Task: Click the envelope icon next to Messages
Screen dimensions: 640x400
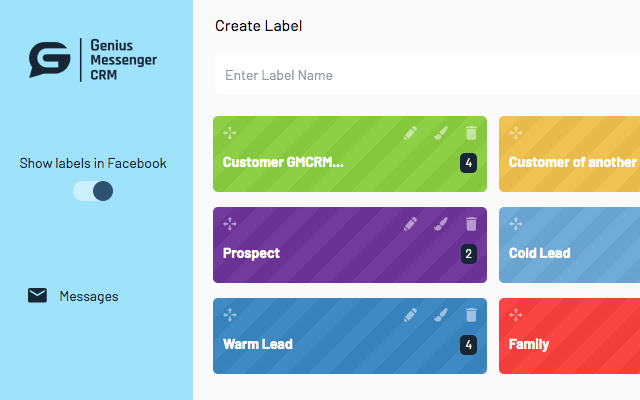Action: pyautogui.click(x=37, y=296)
